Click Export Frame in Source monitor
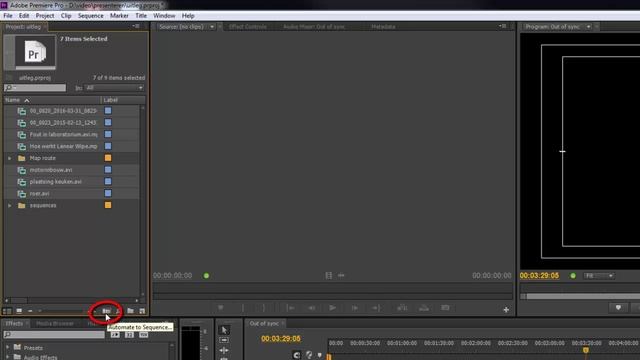Viewport: 640px width, 360px height. [x=445, y=308]
